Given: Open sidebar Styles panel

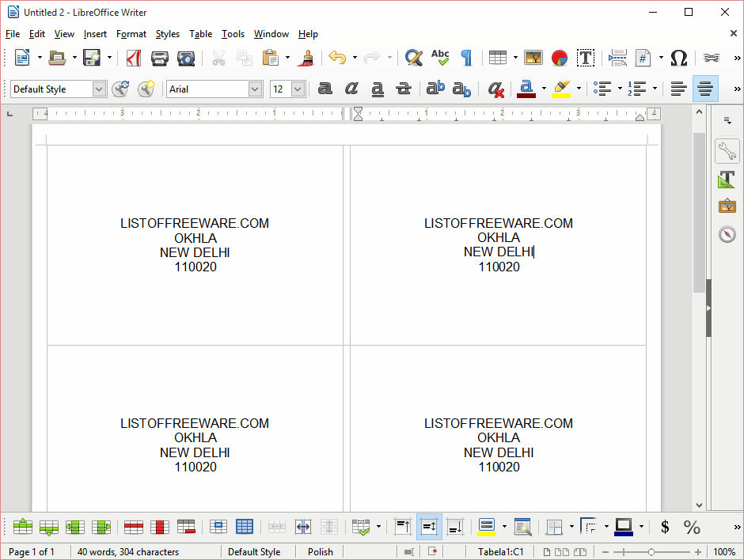Looking at the screenshot, I should tap(727, 180).
